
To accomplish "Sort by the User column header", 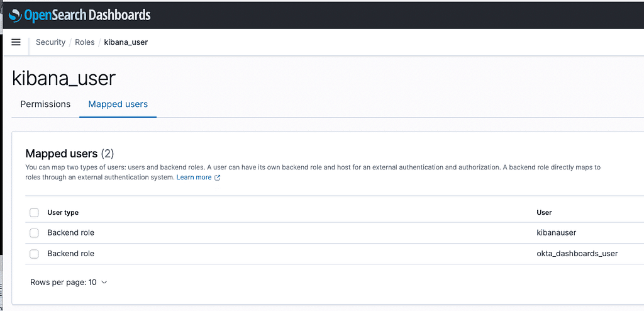I will click(x=544, y=213).
